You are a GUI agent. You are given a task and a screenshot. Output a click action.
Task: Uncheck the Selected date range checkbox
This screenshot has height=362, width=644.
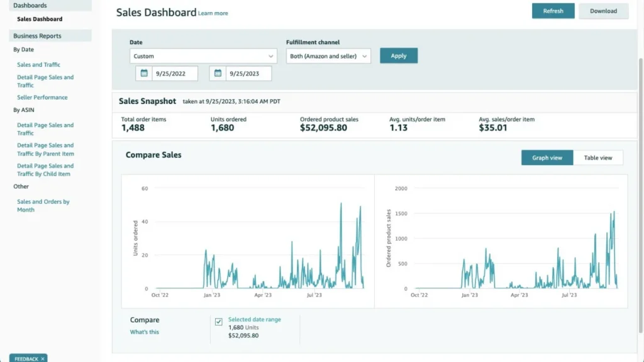tap(219, 322)
